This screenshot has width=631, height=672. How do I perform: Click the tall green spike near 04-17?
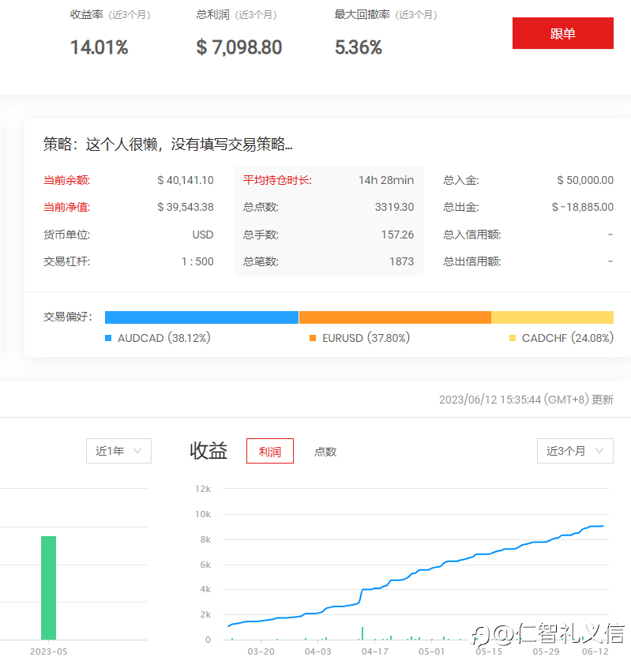click(362, 633)
